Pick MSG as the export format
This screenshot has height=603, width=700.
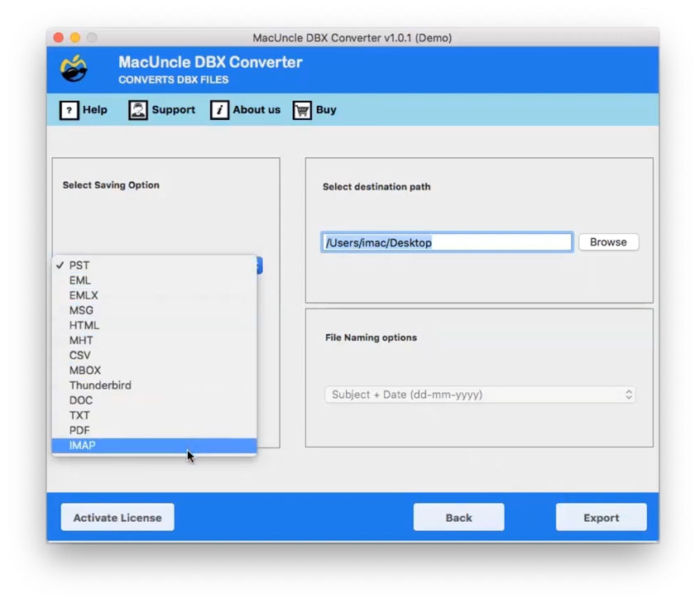tap(80, 309)
